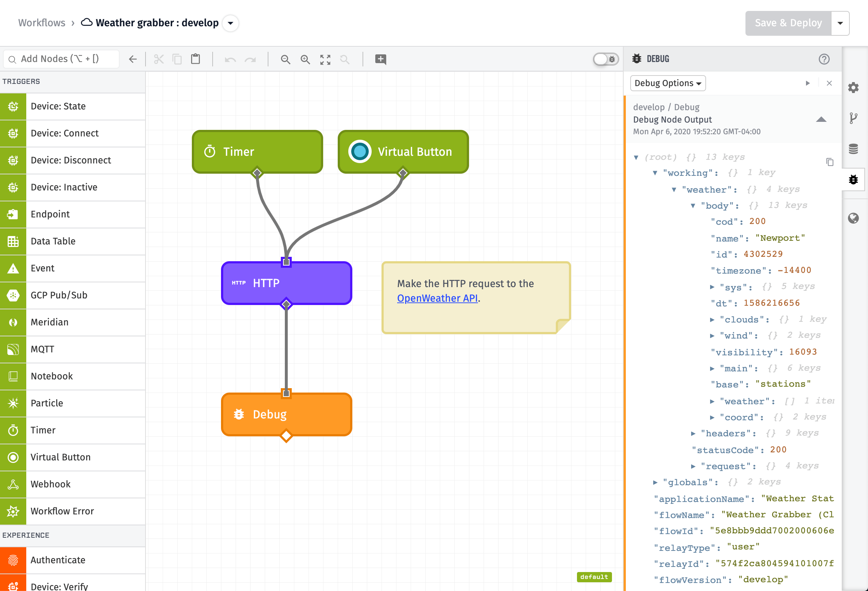Click the add note icon

pyautogui.click(x=381, y=59)
